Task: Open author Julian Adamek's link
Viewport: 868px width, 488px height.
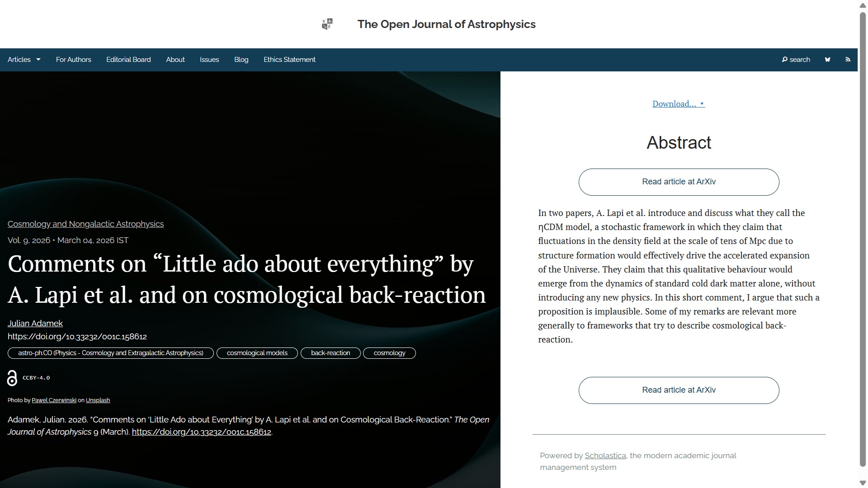Action: (x=35, y=324)
